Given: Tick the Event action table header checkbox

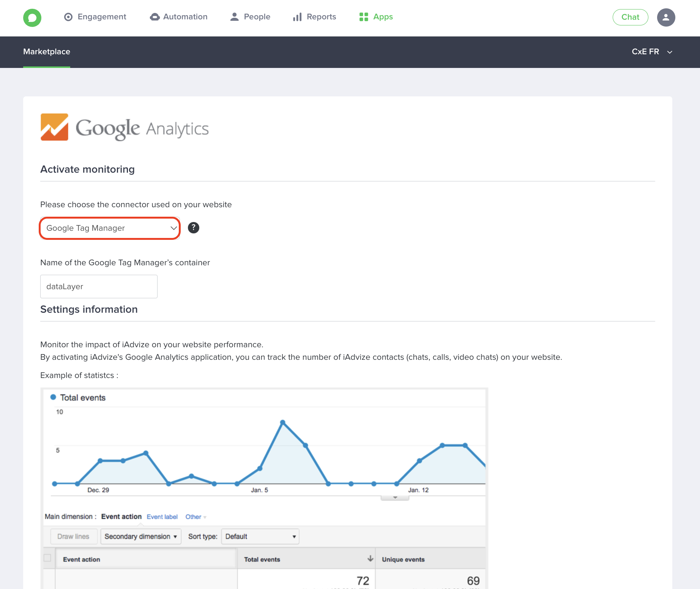Looking at the screenshot, I should pyautogui.click(x=47, y=558).
